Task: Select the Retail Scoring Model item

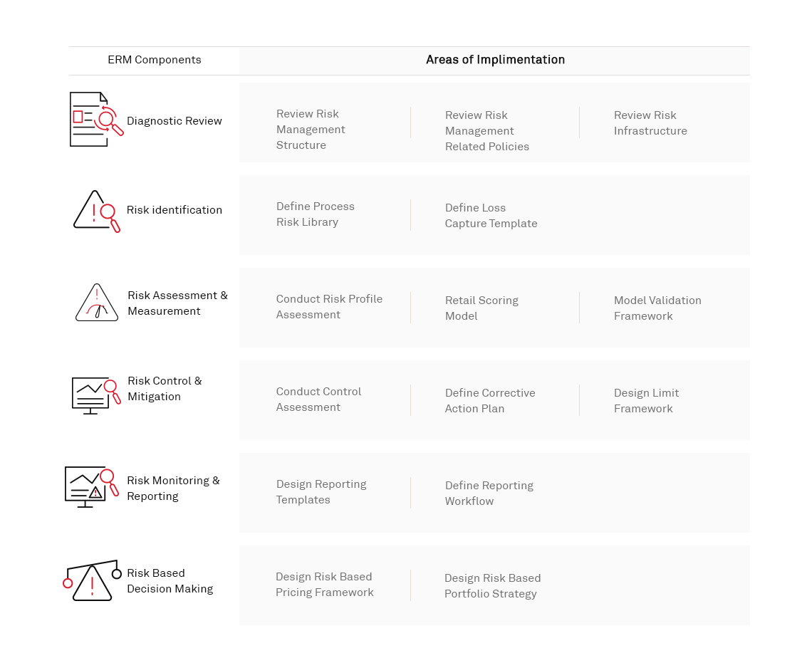Action: 482,308
